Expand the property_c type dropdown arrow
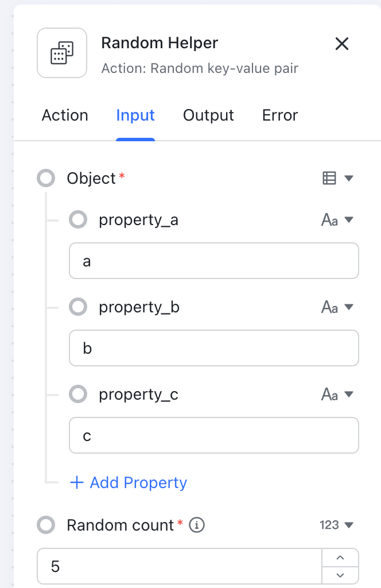The height and width of the screenshot is (588, 381). coord(349,394)
